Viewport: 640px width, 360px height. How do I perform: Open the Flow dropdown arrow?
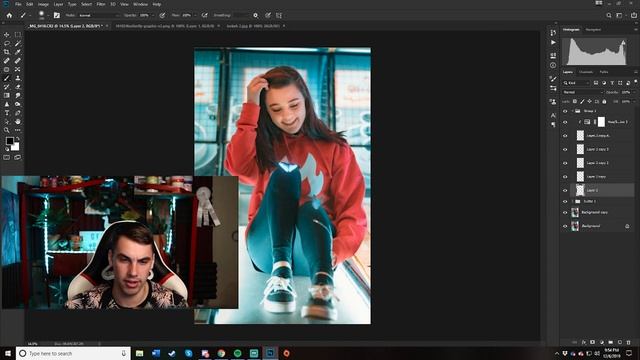[x=195, y=15]
